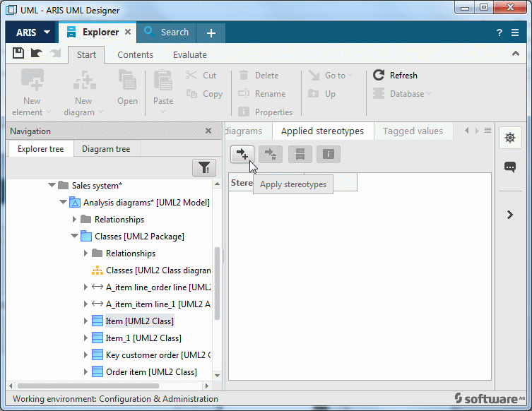Click the tree vertical scrollbar down arrow
Screen dimensions: 532x411
coord(217,376)
